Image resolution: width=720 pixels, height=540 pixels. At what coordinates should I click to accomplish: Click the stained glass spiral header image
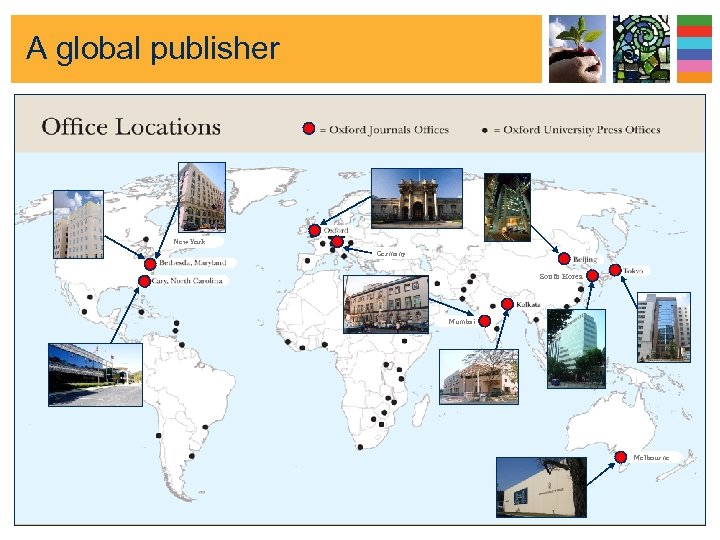coord(641,49)
